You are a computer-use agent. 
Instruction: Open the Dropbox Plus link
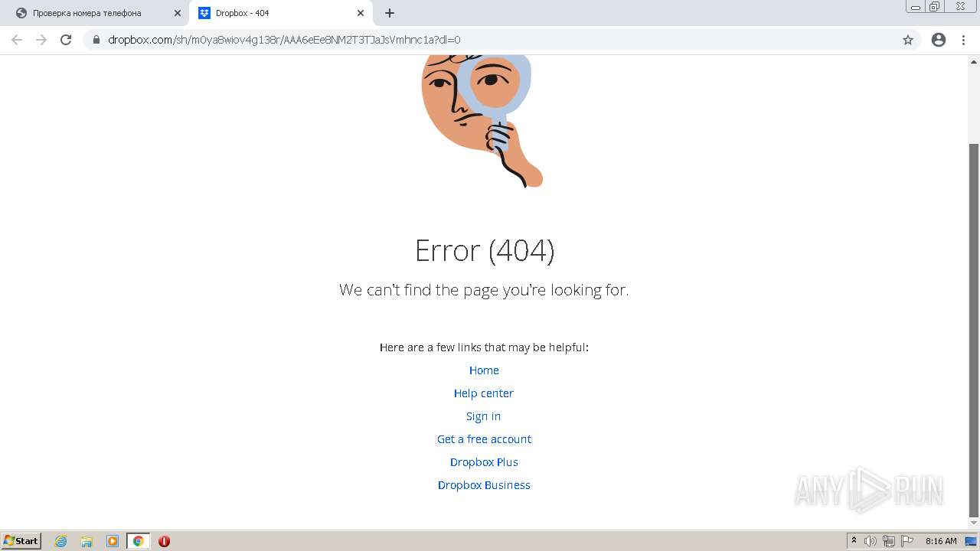[484, 462]
